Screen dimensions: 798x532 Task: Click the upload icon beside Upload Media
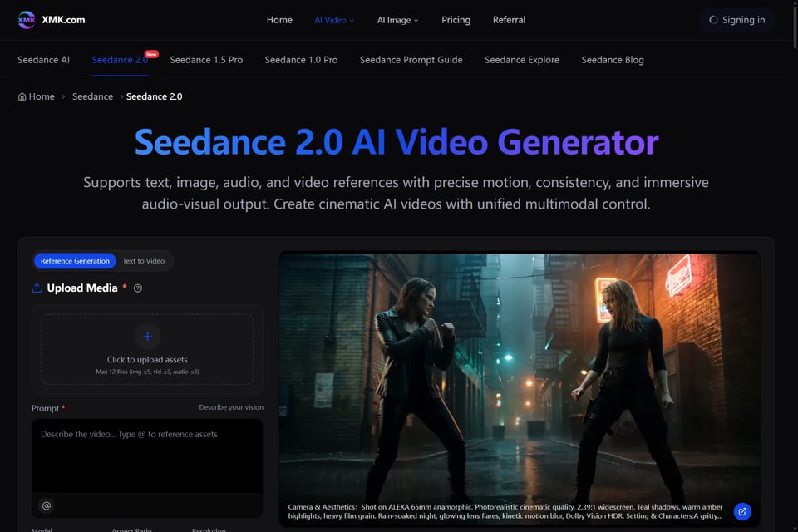pos(37,288)
